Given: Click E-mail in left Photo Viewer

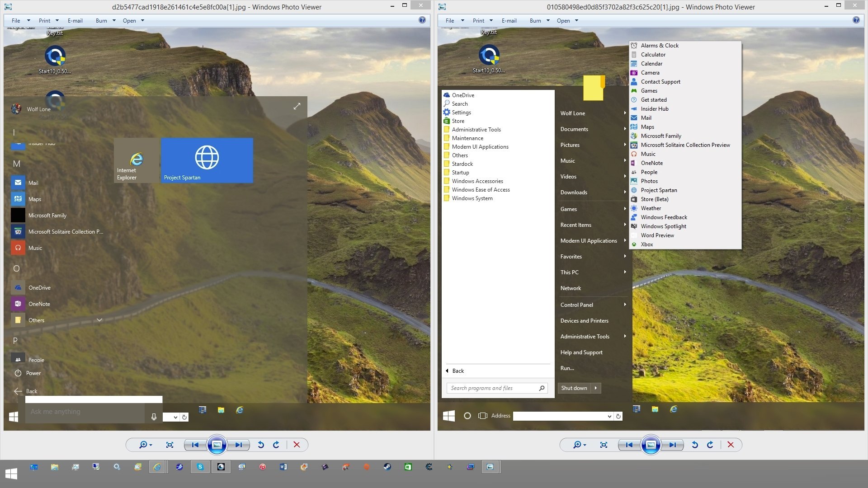Looking at the screenshot, I should click(x=75, y=21).
